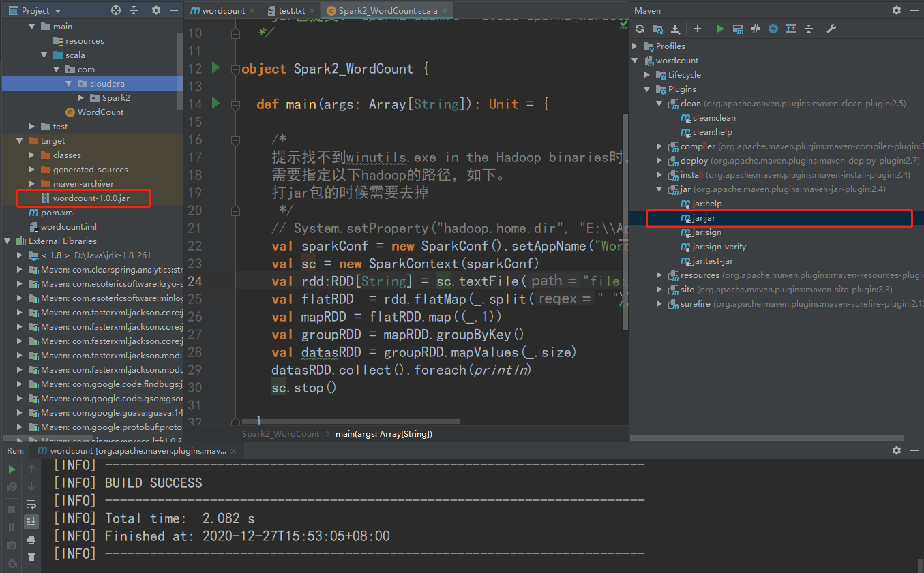
Task: Download sources and documentation in Maven
Action: pyautogui.click(x=676, y=29)
